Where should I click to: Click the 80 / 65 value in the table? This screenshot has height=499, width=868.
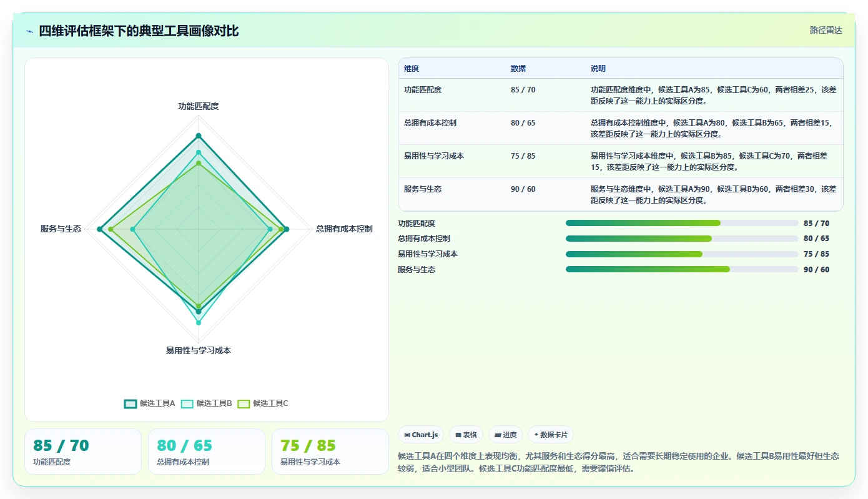click(x=523, y=123)
